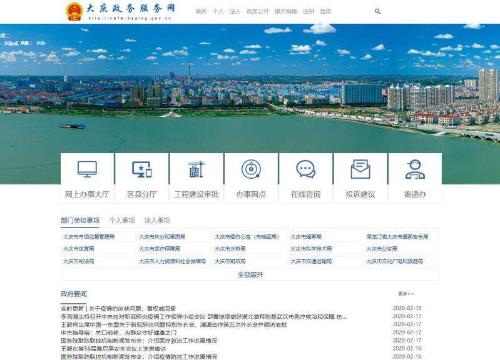500x360 pixels.
Task: Open 政务公开 in the top navigation
Action: point(257,11)
